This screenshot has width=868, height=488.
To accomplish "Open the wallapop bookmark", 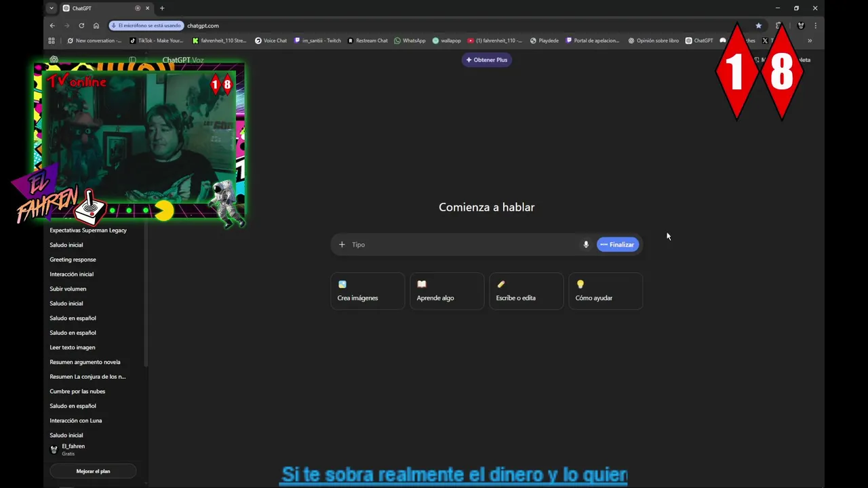I will (446, 41).
